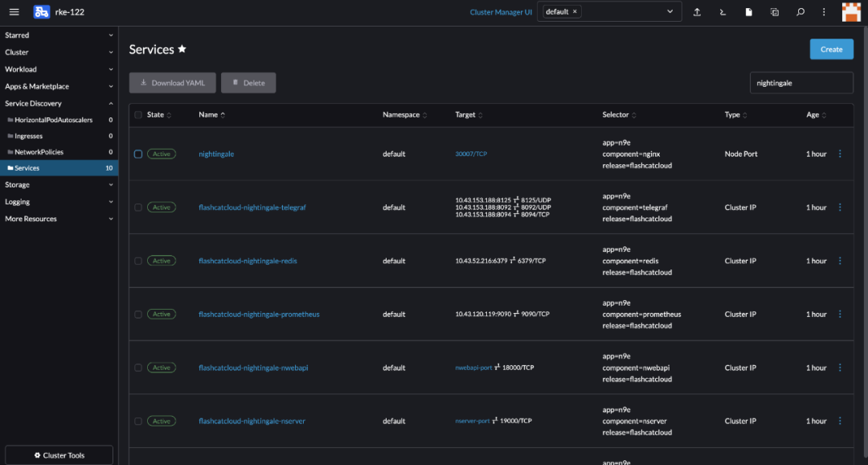Screen dimensions: 868x465
Task: Favorite the Services page with the star
Action: [182, 49]
